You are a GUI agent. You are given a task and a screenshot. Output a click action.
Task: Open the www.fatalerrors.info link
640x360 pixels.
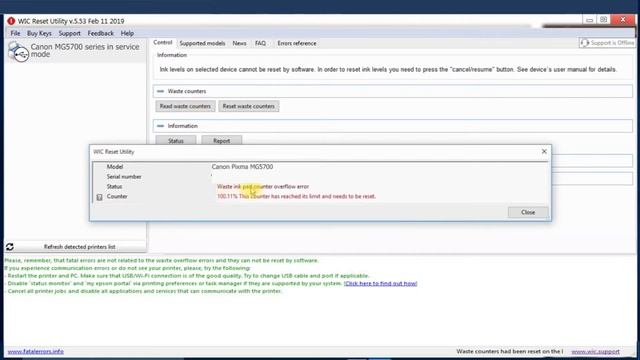click(x=36, y=351)
